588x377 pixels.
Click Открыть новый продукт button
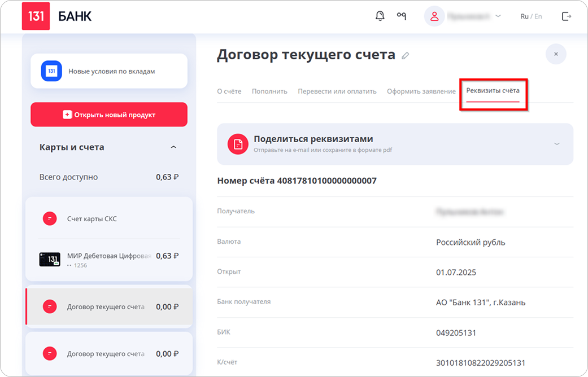(x=109, y=115)
